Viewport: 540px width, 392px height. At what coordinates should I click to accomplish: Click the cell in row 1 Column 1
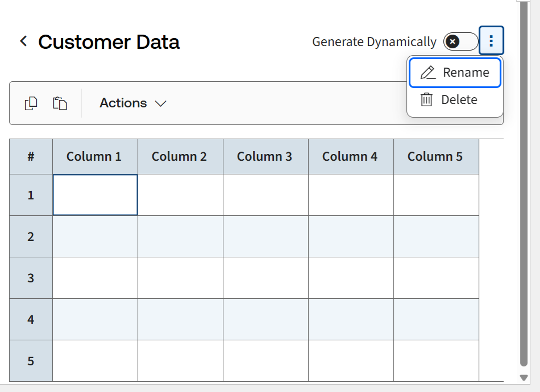pos(95,194)
